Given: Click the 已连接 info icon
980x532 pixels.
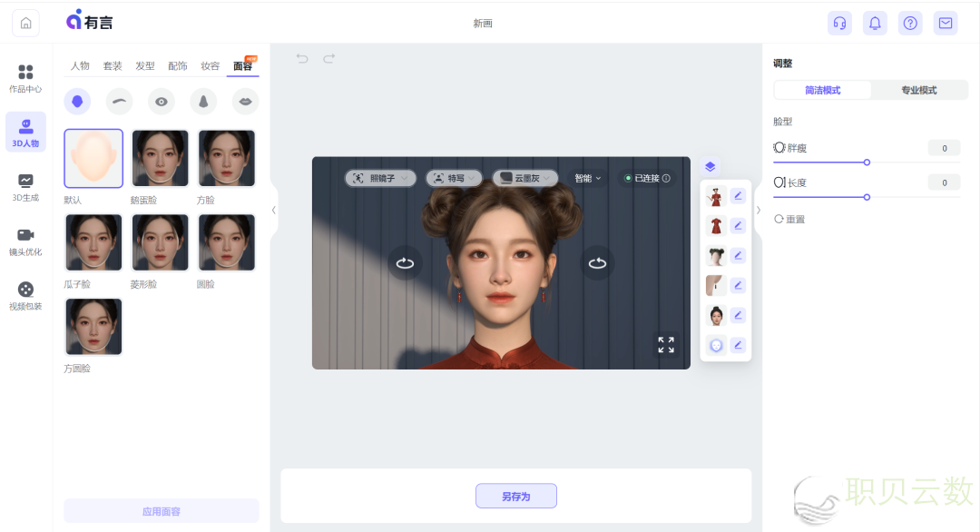Looking at the screenshot, I should pos(665,178).
